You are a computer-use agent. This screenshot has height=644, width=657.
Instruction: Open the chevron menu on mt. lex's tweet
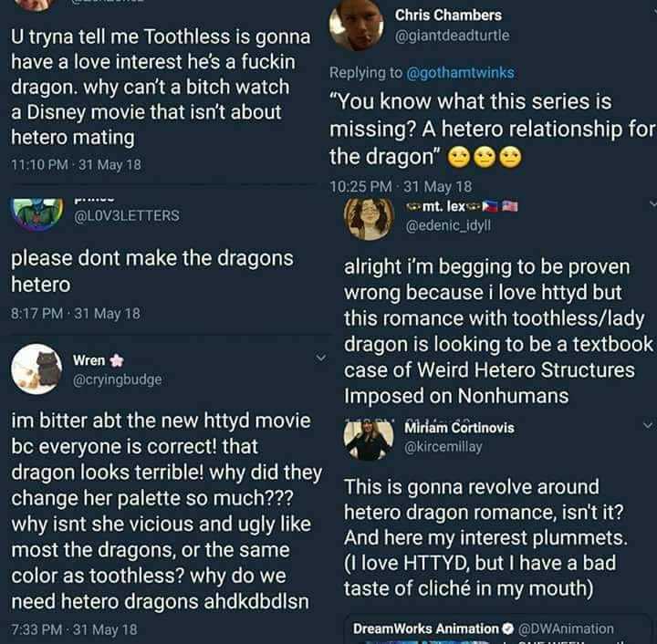coord(649,204)
